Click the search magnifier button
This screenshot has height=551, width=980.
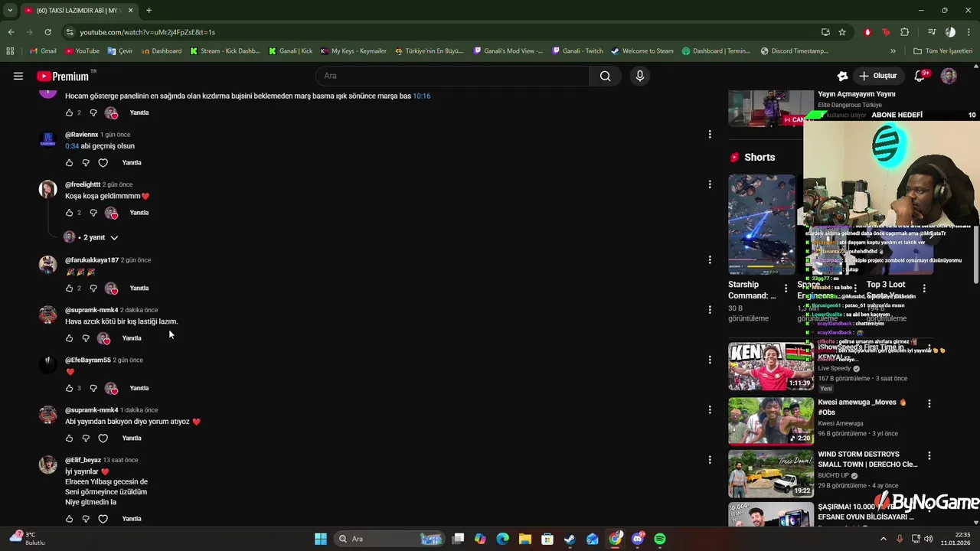point(605,76)
